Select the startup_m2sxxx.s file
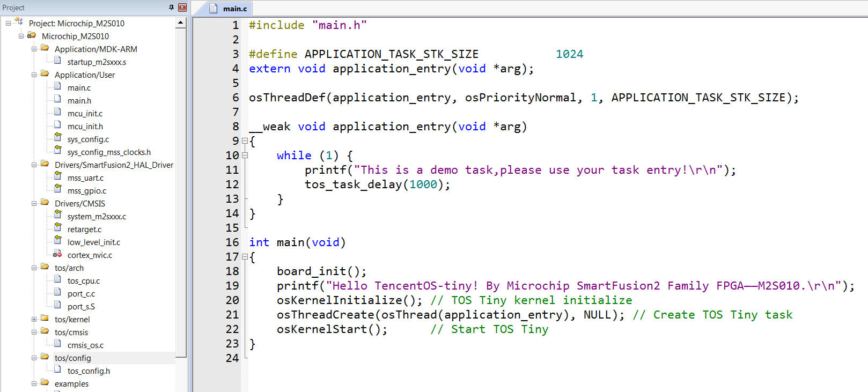 97,62
